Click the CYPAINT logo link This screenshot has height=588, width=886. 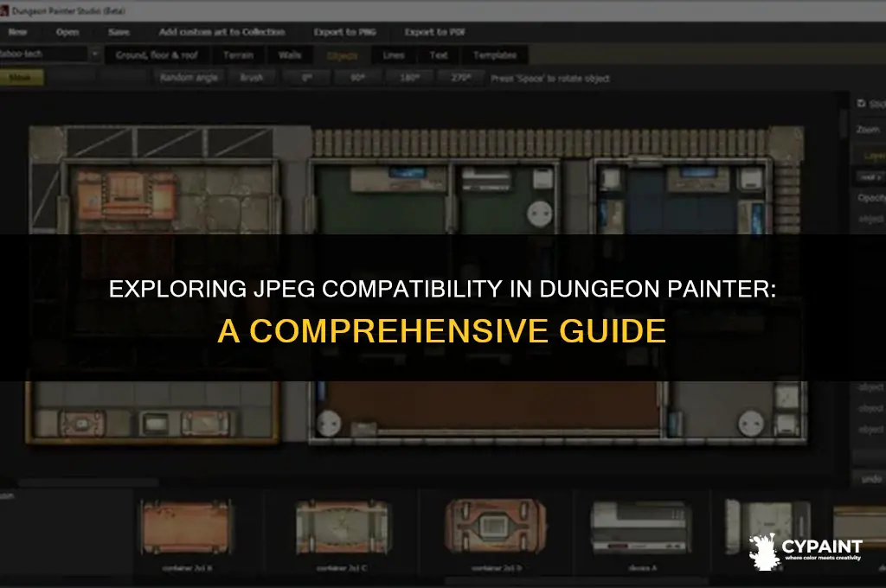(806, 552)
